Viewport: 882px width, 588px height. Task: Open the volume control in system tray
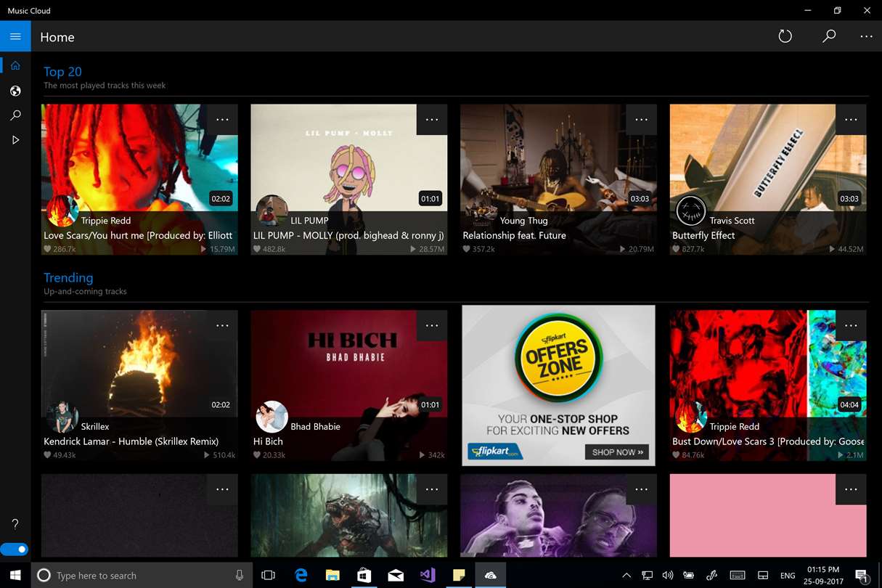(x=668, y=575)
